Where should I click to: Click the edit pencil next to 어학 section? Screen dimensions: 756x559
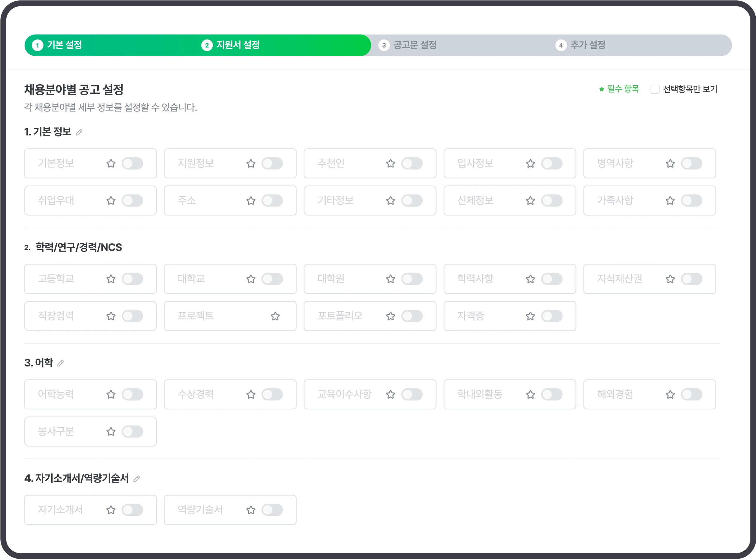pos(61,363)
